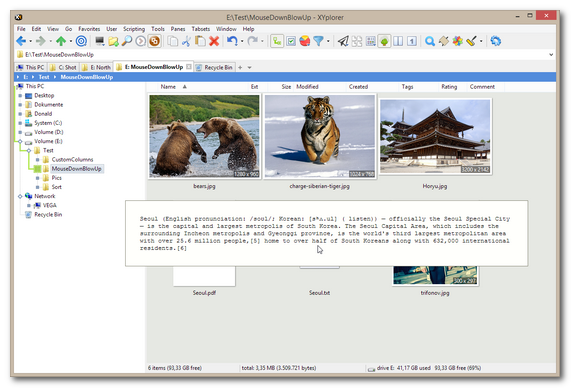Click the four-squares thumbnails view icon
The image size is (571, 388).
(357, 41)
